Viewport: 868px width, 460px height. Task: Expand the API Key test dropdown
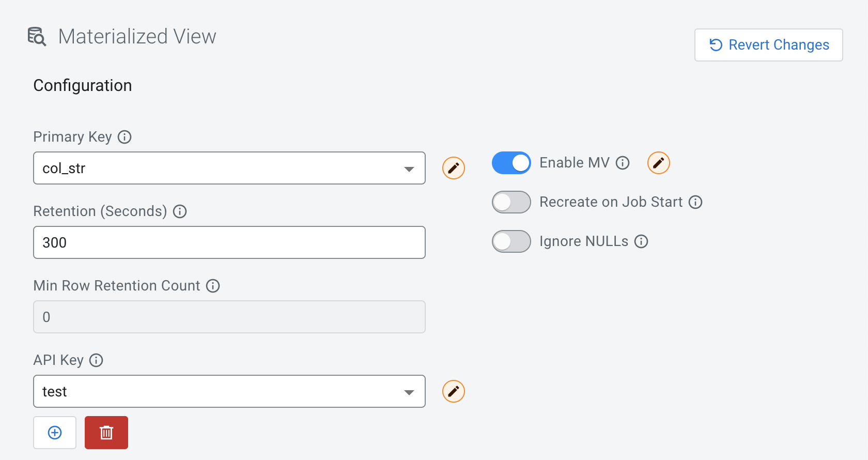[x=229, y=391]
